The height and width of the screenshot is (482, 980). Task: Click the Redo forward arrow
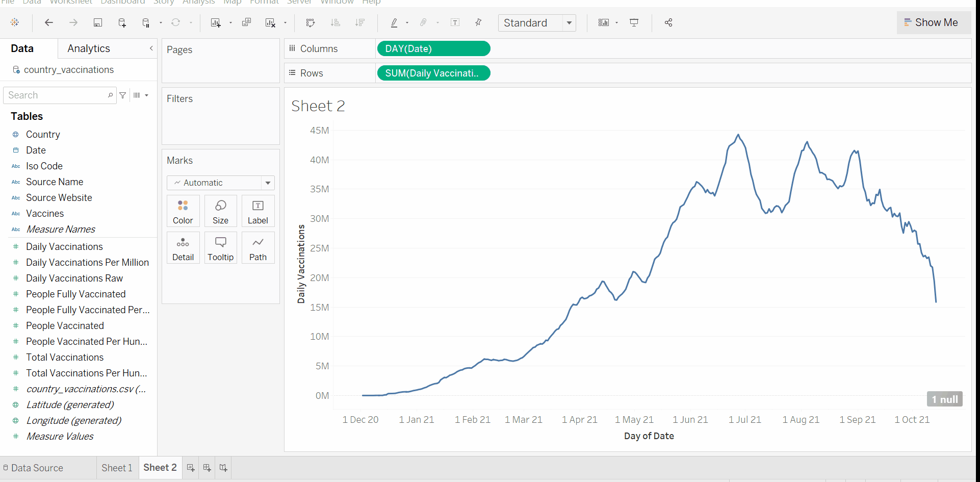[73, 22]
